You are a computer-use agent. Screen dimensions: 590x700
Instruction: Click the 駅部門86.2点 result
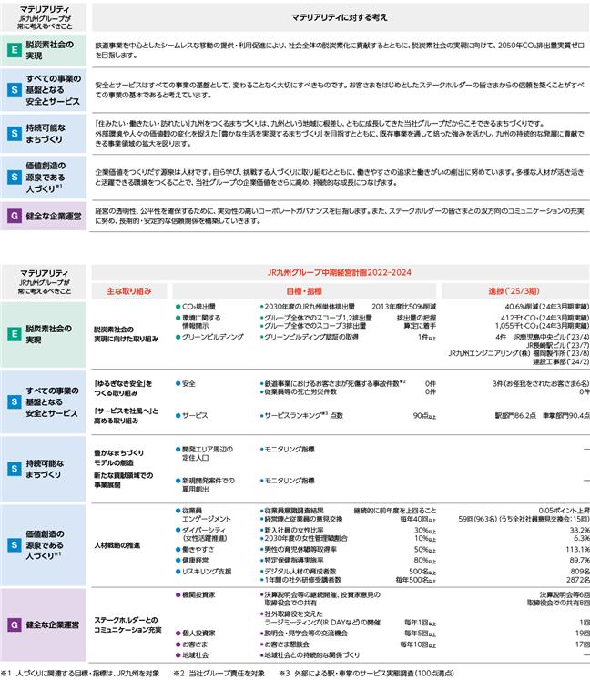pyautogui.click(x=515, y=416)
